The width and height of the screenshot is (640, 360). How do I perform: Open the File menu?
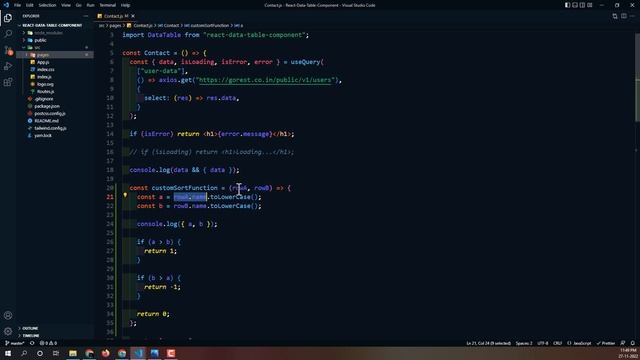point(17,5)
